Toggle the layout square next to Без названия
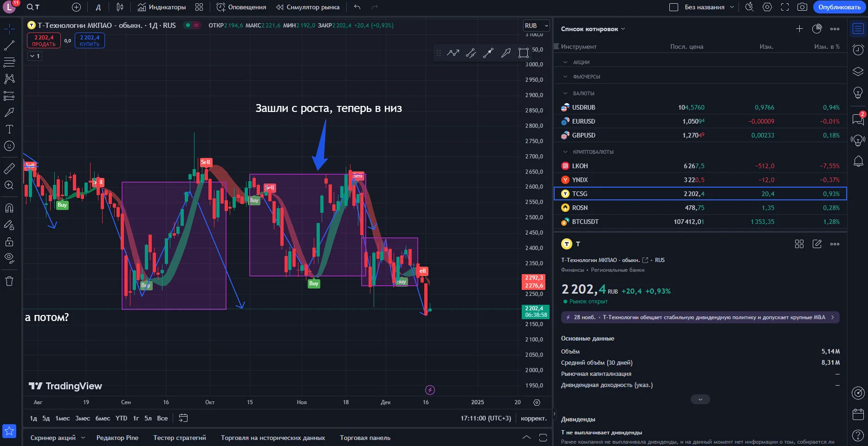868x446 pixels. [x=674, y=7]
